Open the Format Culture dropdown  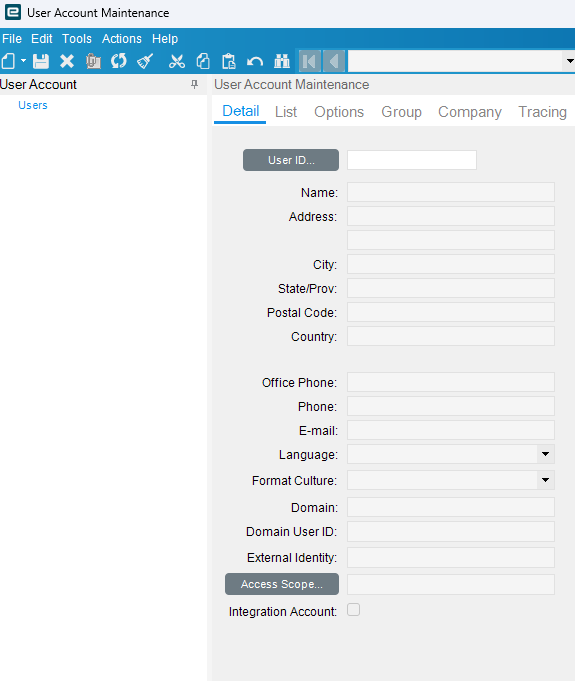pyautogui.click(x=545, y=480)
